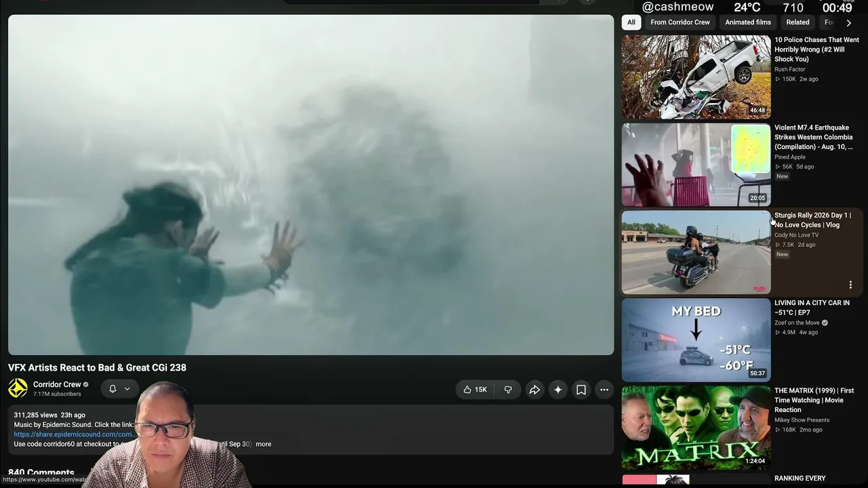Open the share.epidemicsound.com link in description

pyautogui.click(x=74, y=434)
